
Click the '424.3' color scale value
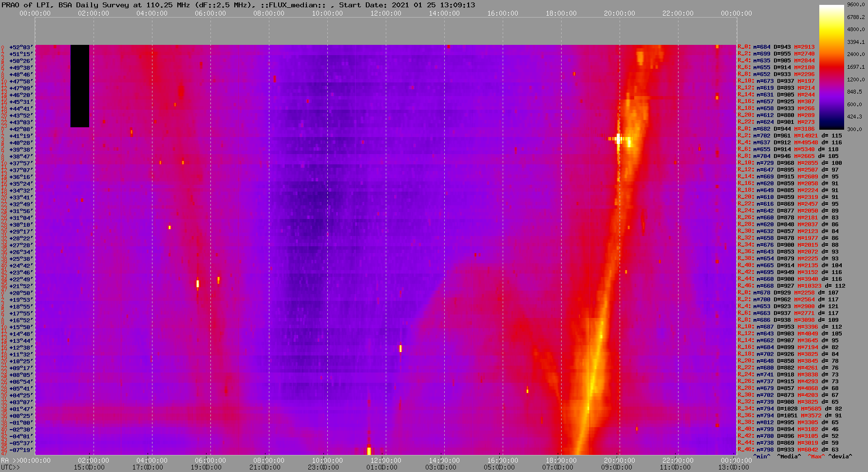pyautogui.click(x=854, y=117)
